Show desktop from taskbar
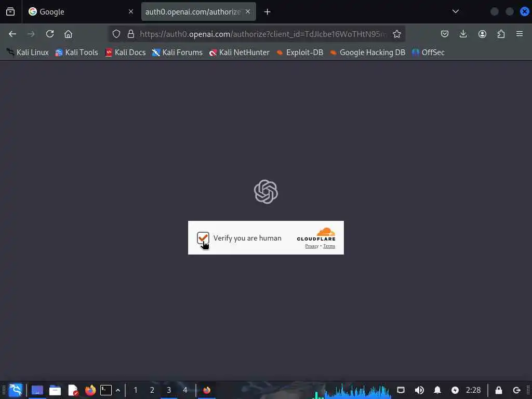The width and height of the screenshot is (532, 399). (37, 390)
